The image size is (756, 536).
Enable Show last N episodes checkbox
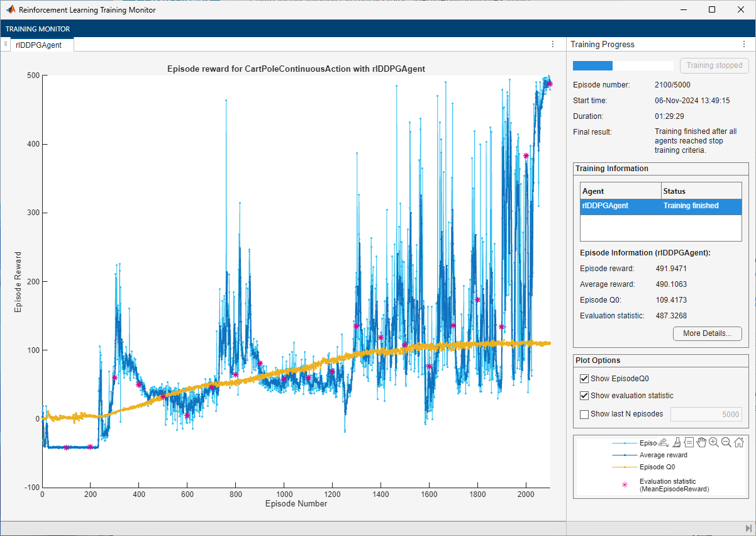[x=584, y=414]
